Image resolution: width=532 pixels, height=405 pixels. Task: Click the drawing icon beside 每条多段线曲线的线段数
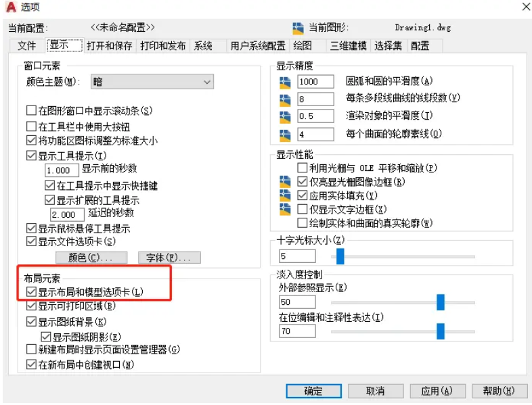pyautogui.click(x=285, y=100)
